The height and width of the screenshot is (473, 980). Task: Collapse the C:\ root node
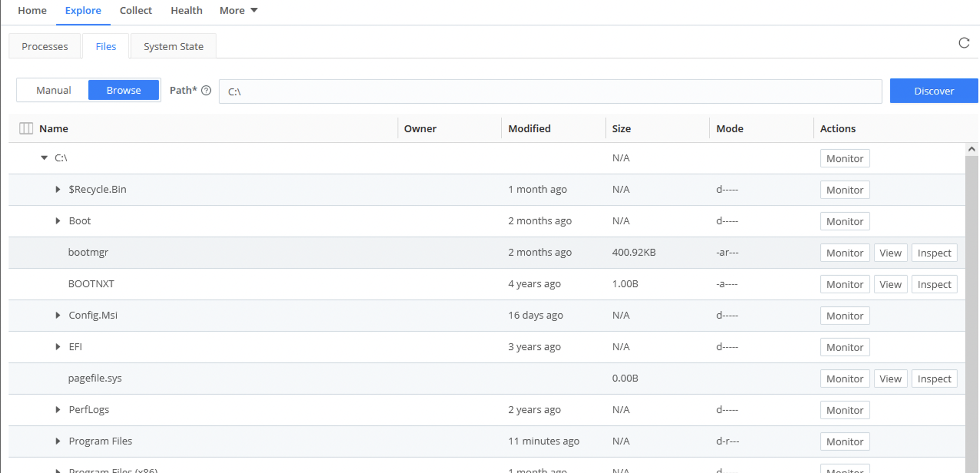(x=44, y=157)
